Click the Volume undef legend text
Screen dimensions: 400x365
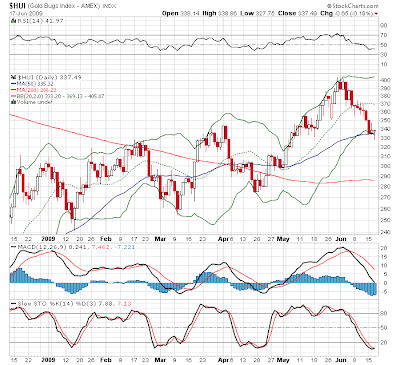35,102
